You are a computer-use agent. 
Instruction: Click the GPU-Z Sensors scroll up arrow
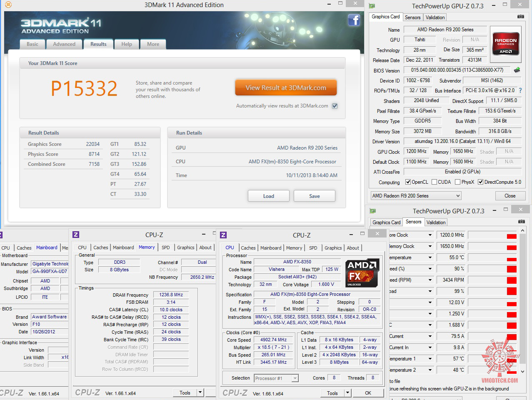[523, 230]
